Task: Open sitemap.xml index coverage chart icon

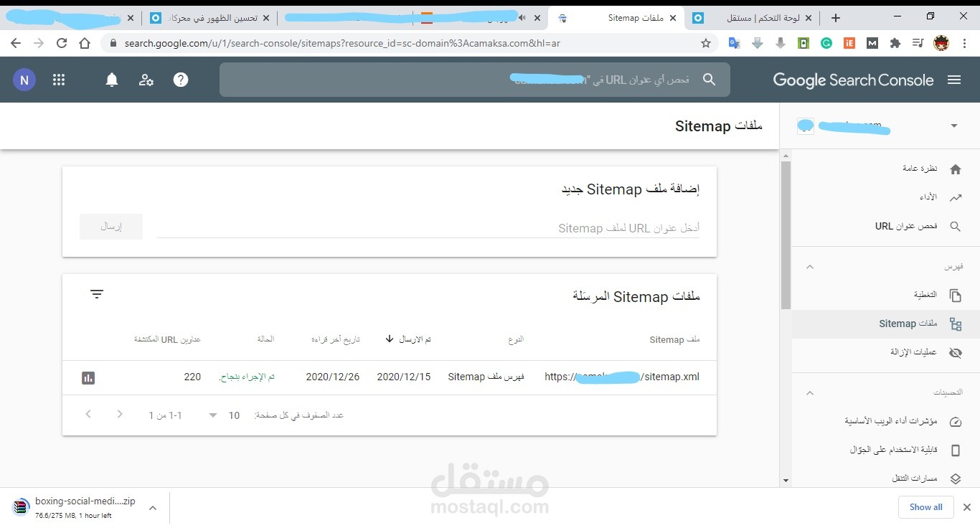Action: 88,377
